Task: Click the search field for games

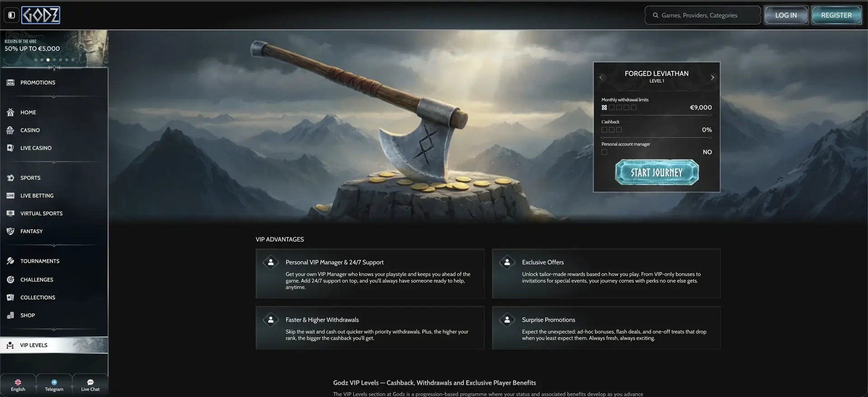Action: coord(703,15)
